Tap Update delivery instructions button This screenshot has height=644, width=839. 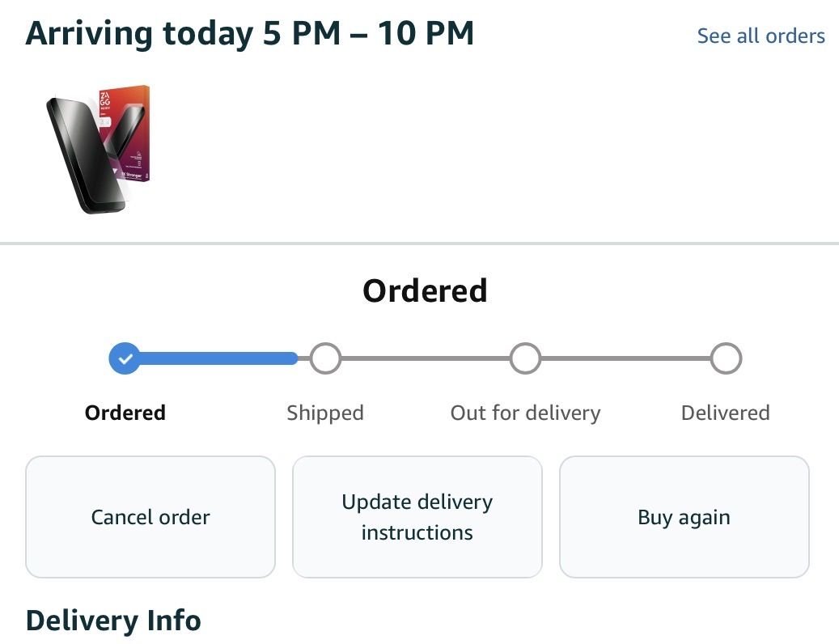(x=417, y=517)
